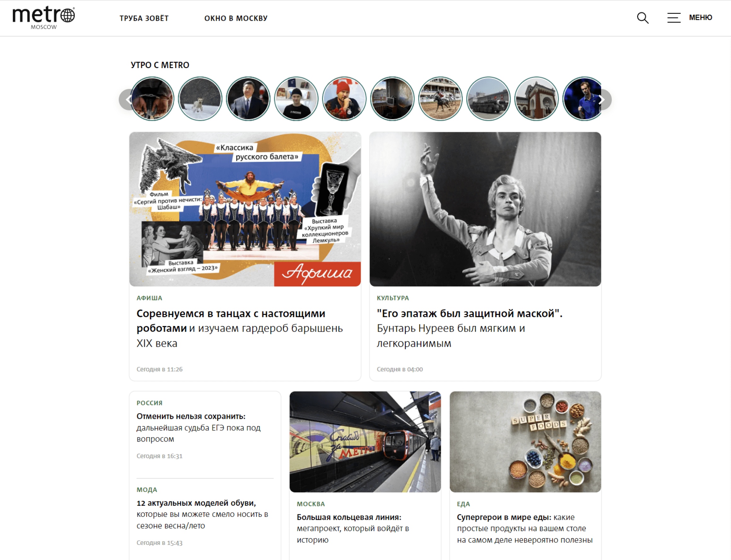This screenshot has width=731, height=560.
Task: Open ОКНО В МОСКВУ section
Action: click(236, 18)
